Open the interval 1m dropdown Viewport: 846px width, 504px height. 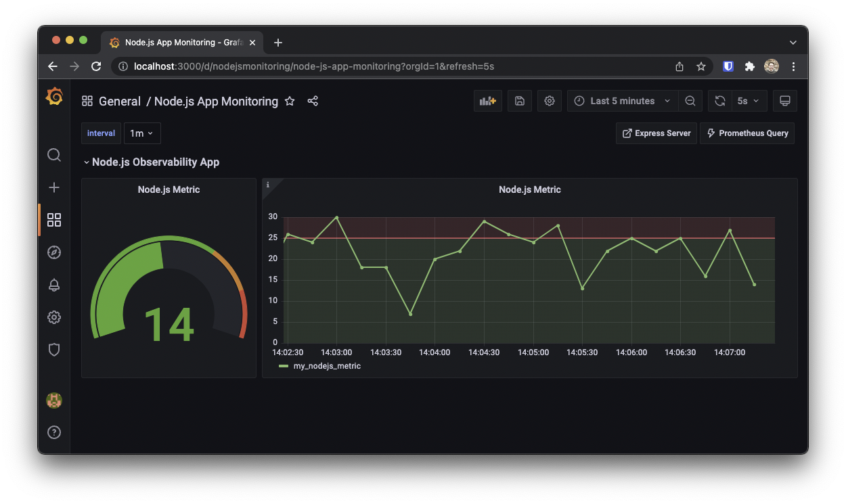(x=142, y=133)
